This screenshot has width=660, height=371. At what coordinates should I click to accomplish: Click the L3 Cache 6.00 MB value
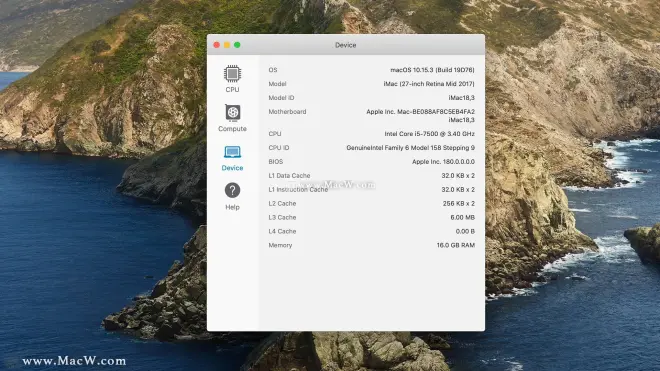point(462,217)
